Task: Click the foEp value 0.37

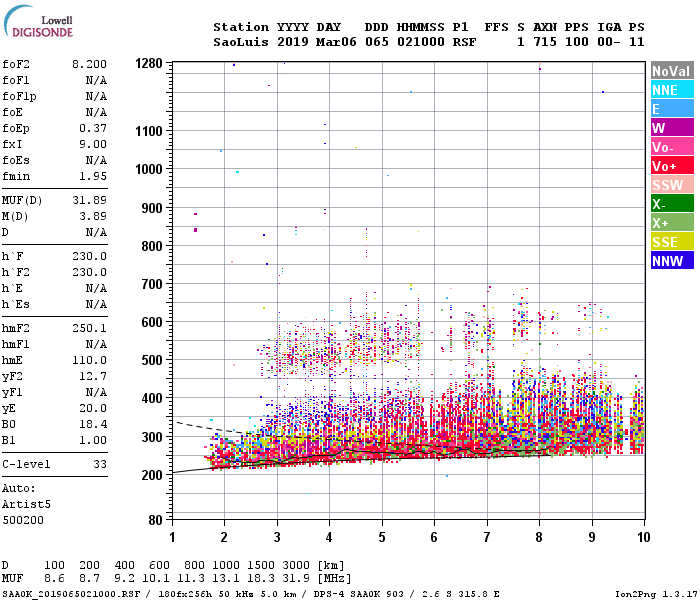Action: tap(93, 128)
